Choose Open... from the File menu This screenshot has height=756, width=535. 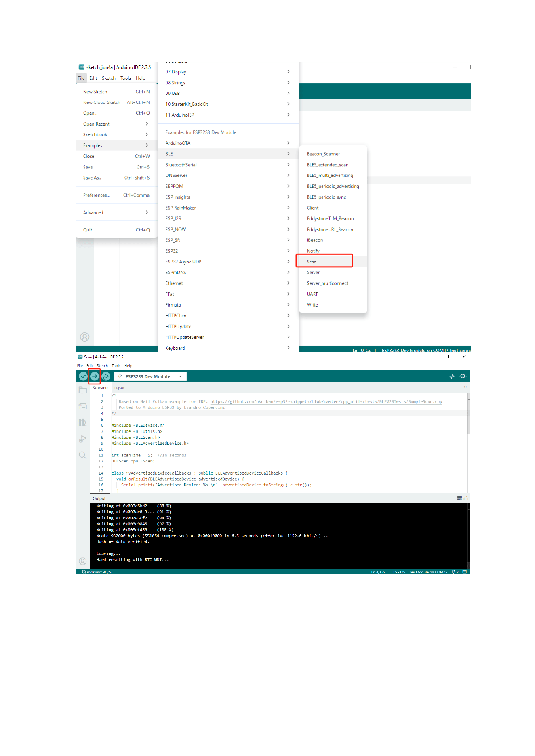pyautogui.click(x=116, y=113)
